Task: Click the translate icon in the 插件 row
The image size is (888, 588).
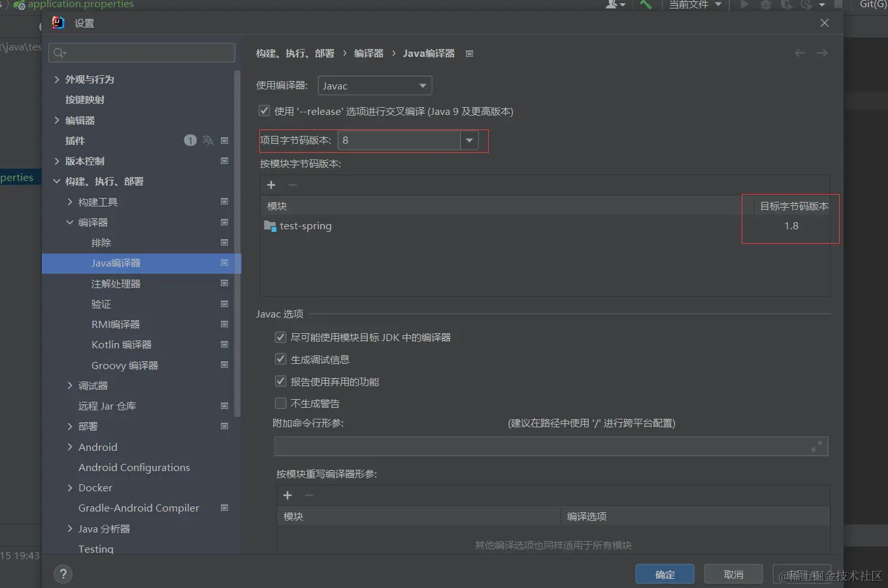Action: tap(208, 140)
